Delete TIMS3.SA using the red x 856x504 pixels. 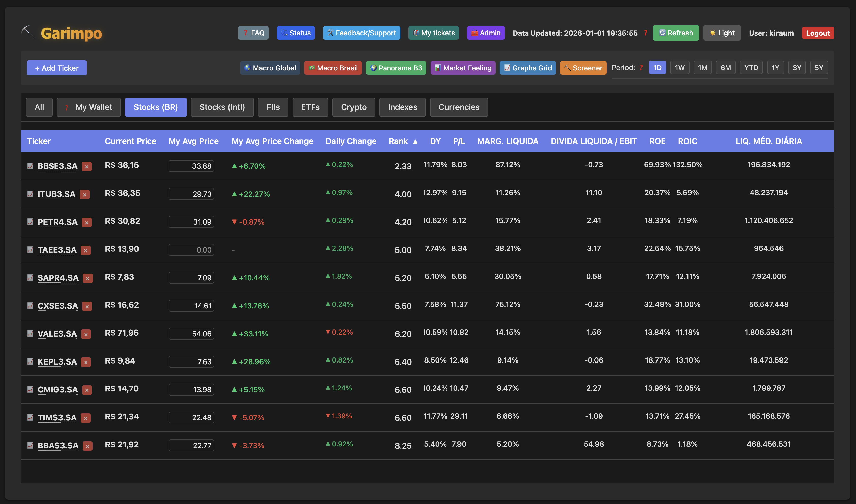click(86, 418)
